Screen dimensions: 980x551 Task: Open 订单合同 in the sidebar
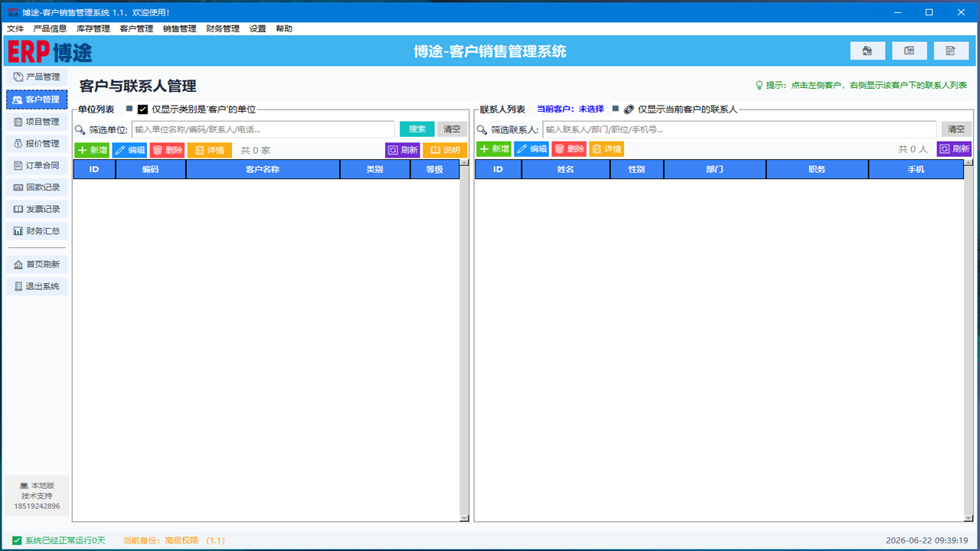click(x=37, y=165)
